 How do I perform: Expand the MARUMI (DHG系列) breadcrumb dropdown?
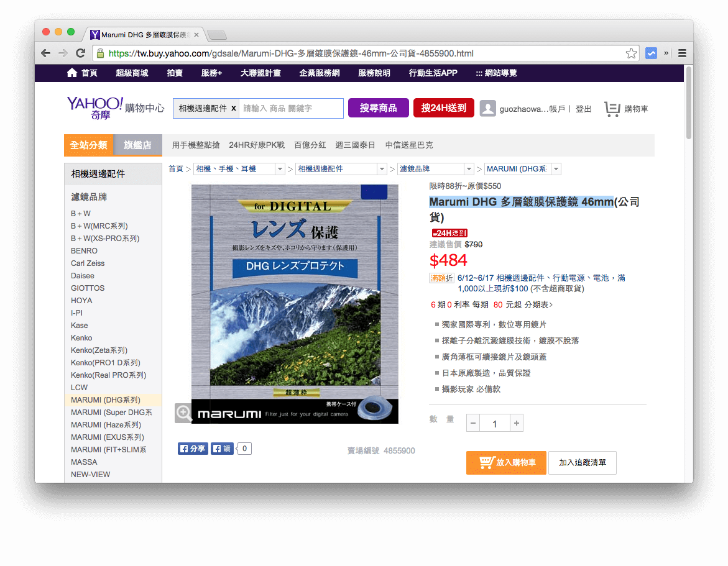point(555,169)
